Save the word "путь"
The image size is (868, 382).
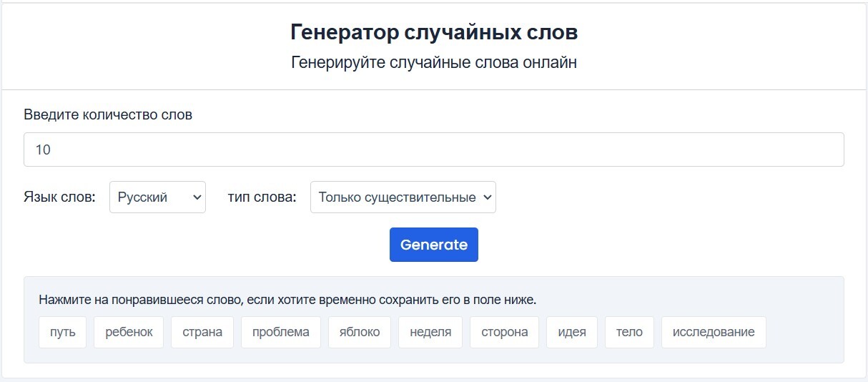pos(63,332)
